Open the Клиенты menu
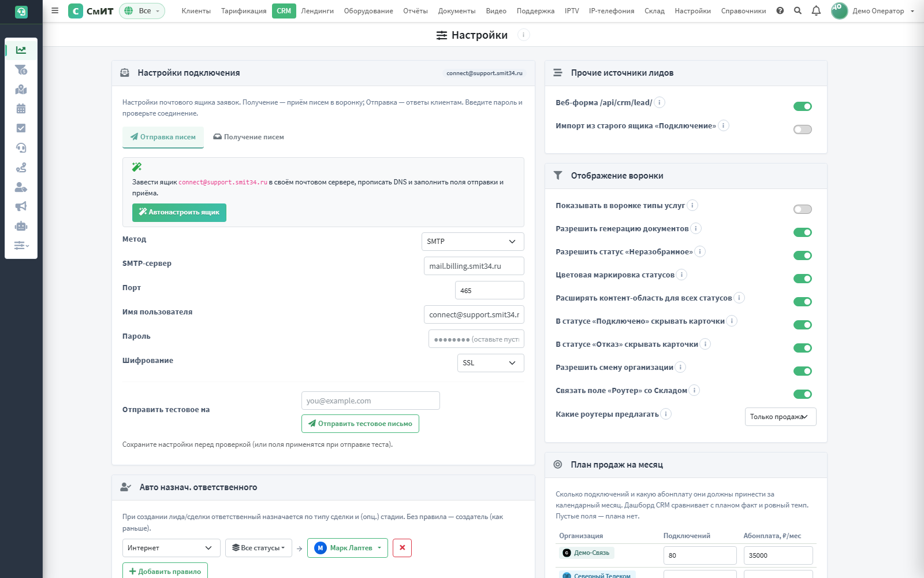924x578 pixels. point(196,11)
